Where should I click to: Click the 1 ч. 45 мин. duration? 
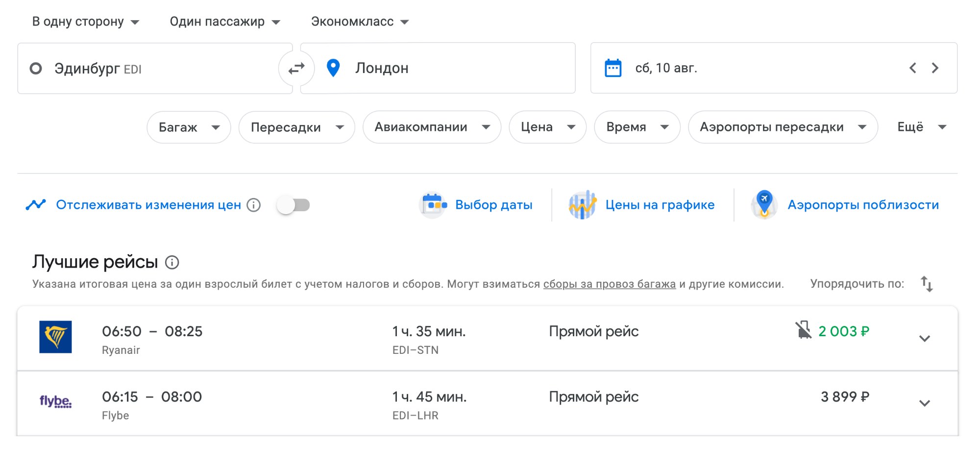pyautogui.click(x=429, y=397)
